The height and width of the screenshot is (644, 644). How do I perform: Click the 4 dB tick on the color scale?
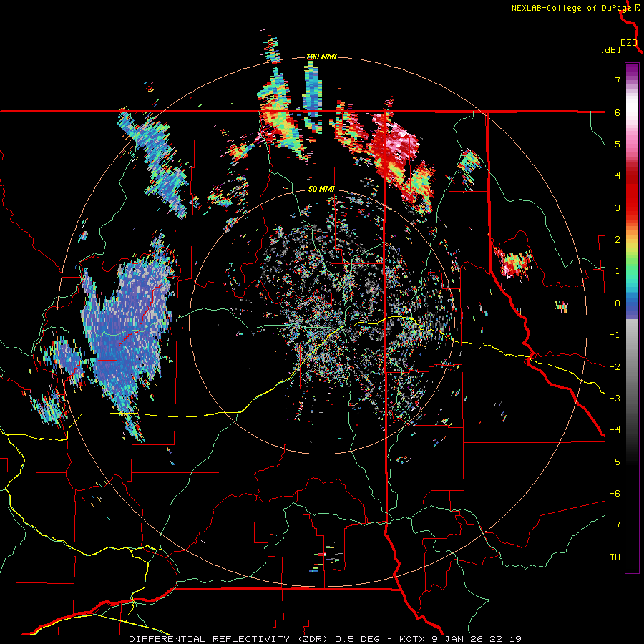pos(618,176)
